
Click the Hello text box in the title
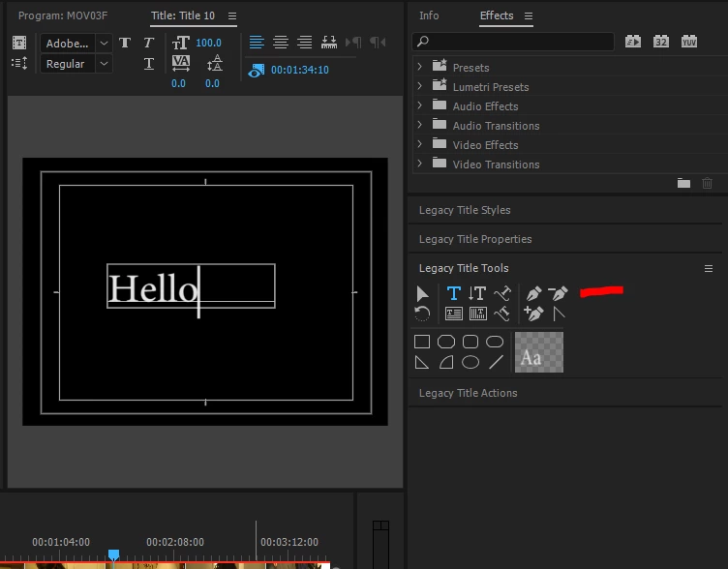(191, 285)
